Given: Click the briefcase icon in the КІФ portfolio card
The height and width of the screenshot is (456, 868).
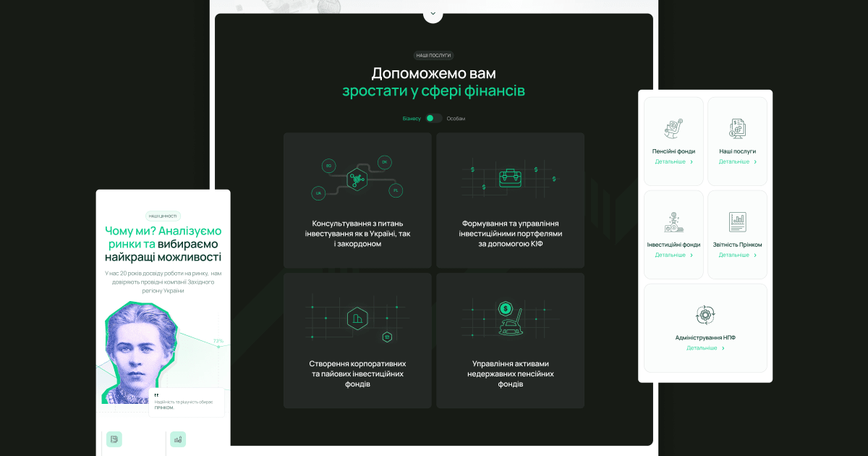Looking at the screenshot, I should click(510, 177).
